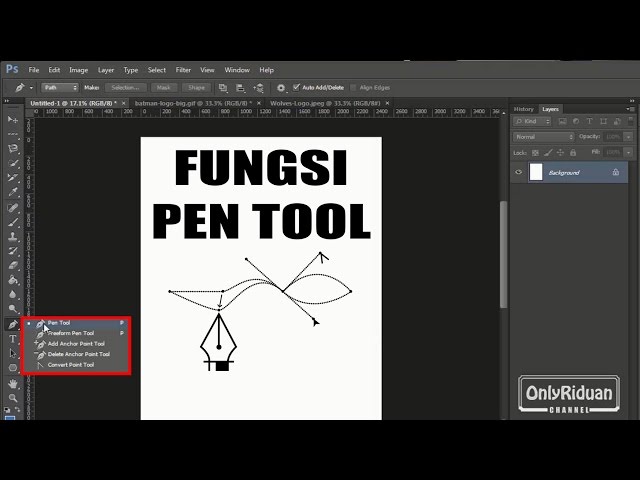Click the lock transparent pixels icon

535,153
